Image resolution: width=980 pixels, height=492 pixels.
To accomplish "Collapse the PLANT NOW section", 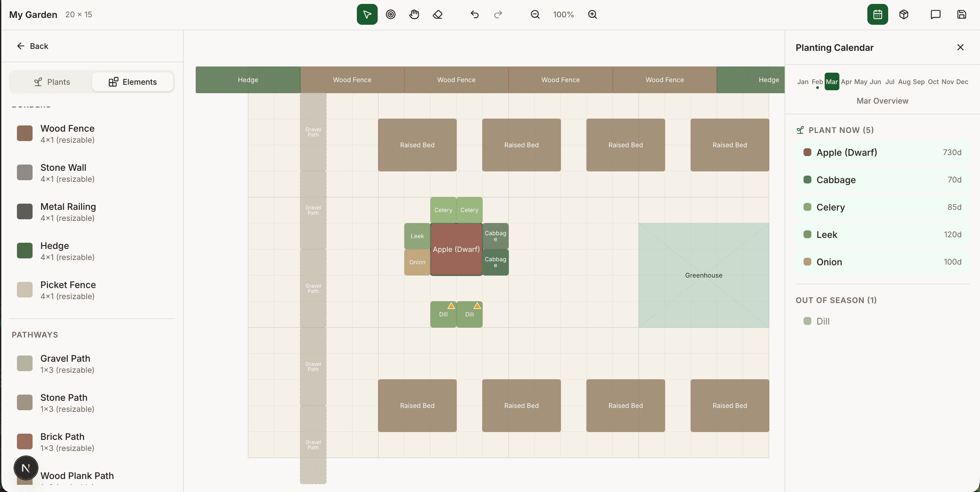I will [841, 130].
